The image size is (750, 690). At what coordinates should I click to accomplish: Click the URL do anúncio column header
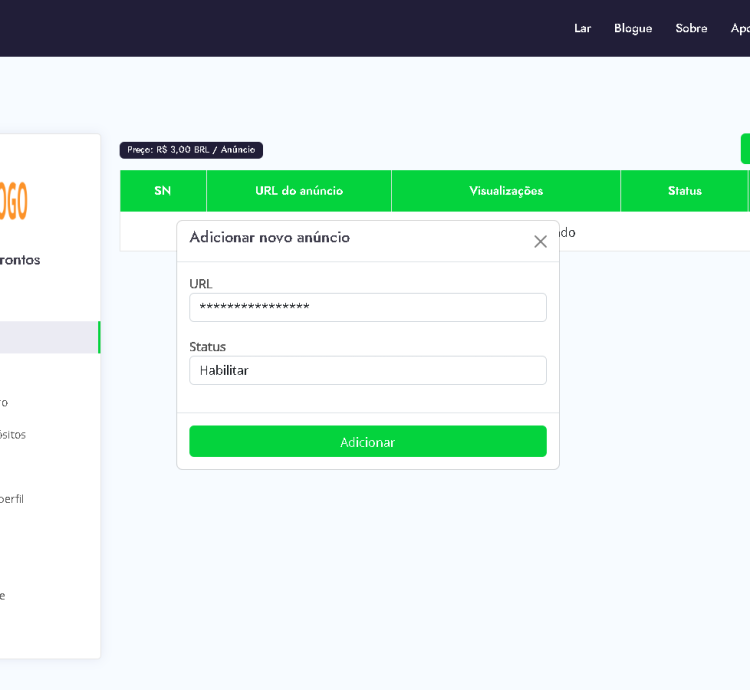tap(299, 191)
